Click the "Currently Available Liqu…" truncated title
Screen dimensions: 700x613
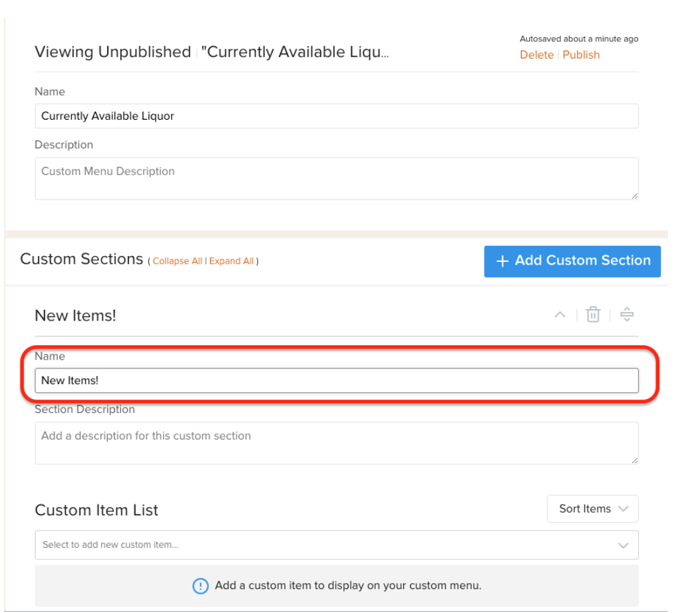(295, 52)
